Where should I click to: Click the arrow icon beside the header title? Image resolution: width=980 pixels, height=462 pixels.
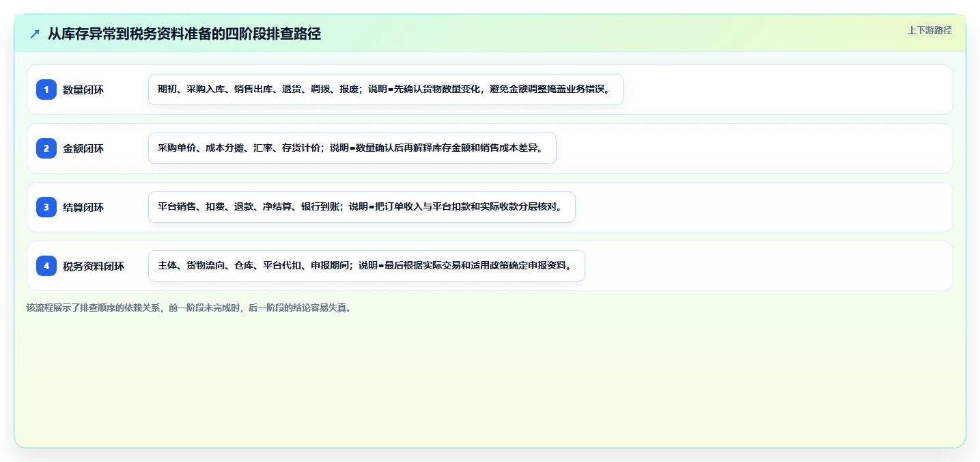click(35, 33)
